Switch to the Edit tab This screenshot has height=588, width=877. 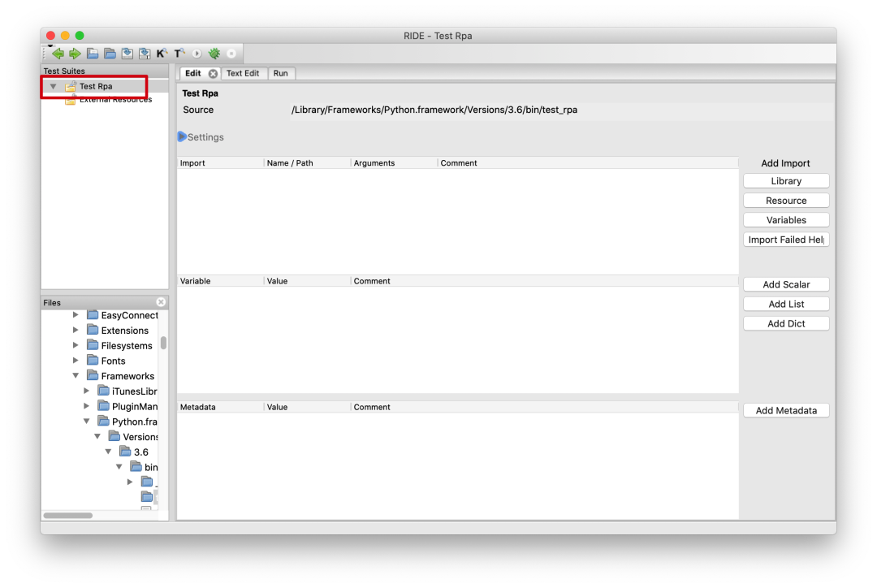193,73
